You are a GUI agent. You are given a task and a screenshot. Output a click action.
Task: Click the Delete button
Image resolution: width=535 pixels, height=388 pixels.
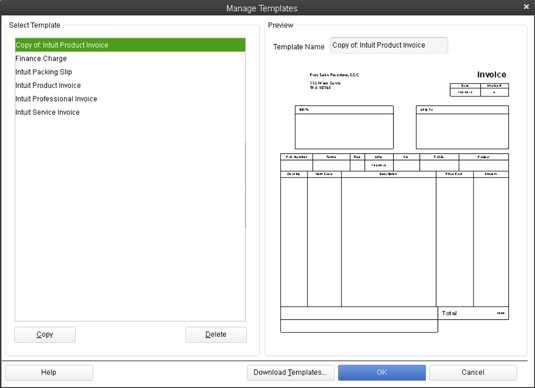point(216,335)
